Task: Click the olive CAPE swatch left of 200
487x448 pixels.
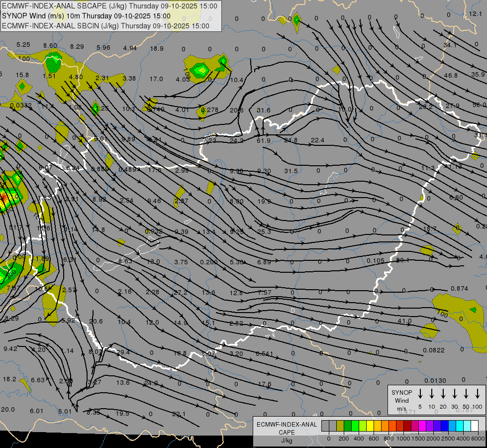Action: point(340,426)
